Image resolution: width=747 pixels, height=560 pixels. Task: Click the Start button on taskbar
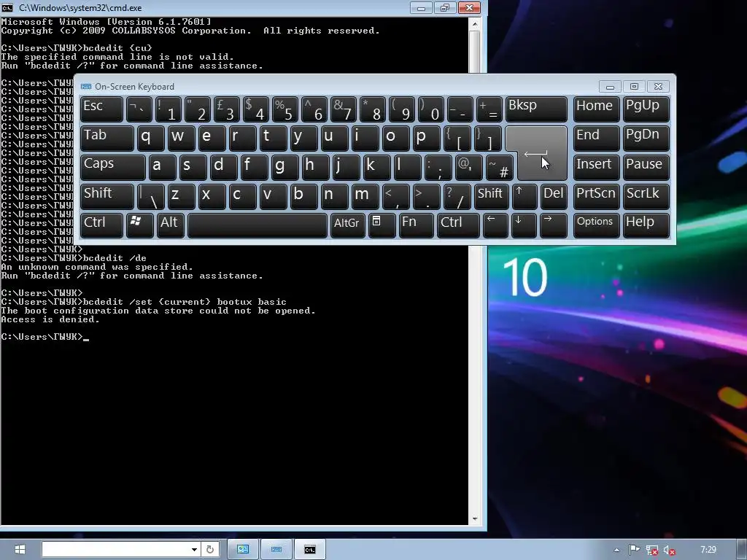(x=20, y=550)
